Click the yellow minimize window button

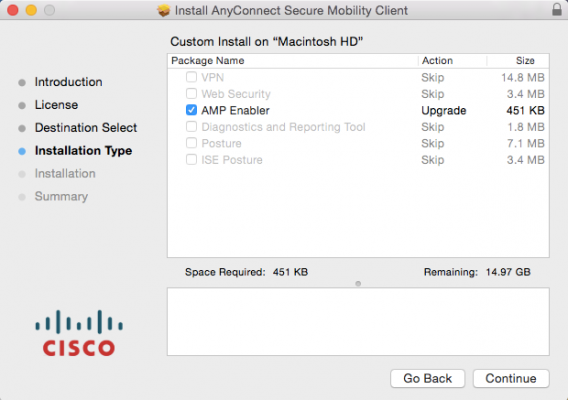point(31,10)
